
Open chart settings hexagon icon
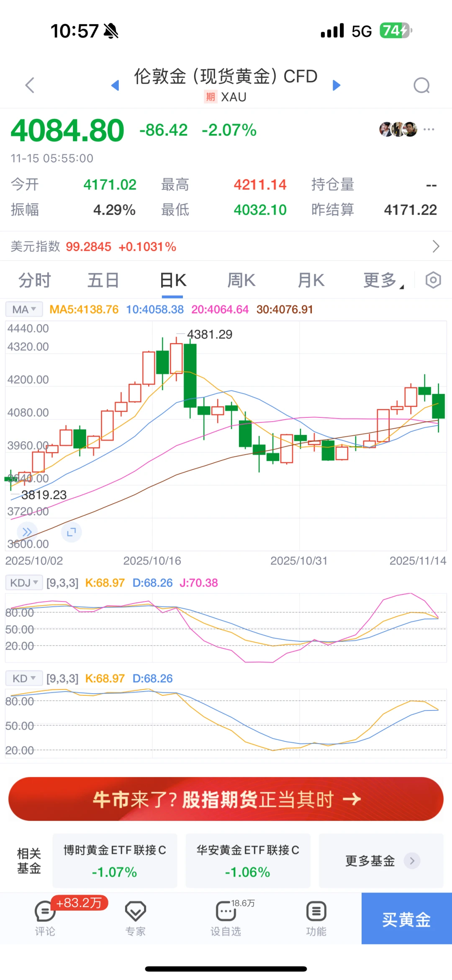click(x=433, y=280)
